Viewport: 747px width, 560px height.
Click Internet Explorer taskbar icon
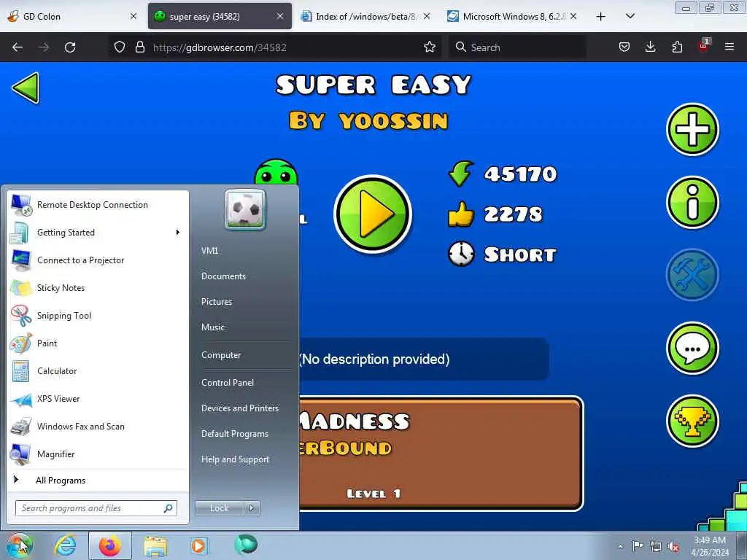[65, 545]
